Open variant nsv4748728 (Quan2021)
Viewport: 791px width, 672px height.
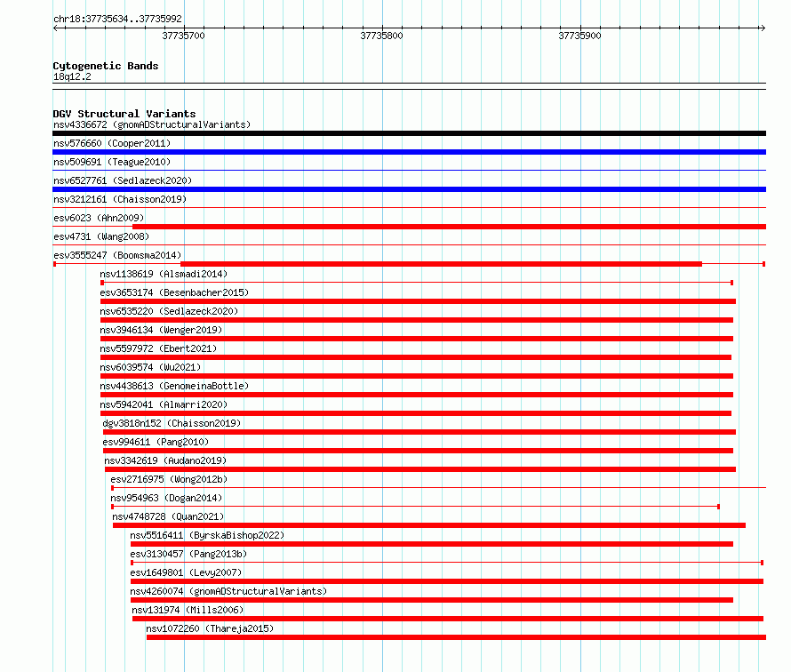(x=168, y=516)
